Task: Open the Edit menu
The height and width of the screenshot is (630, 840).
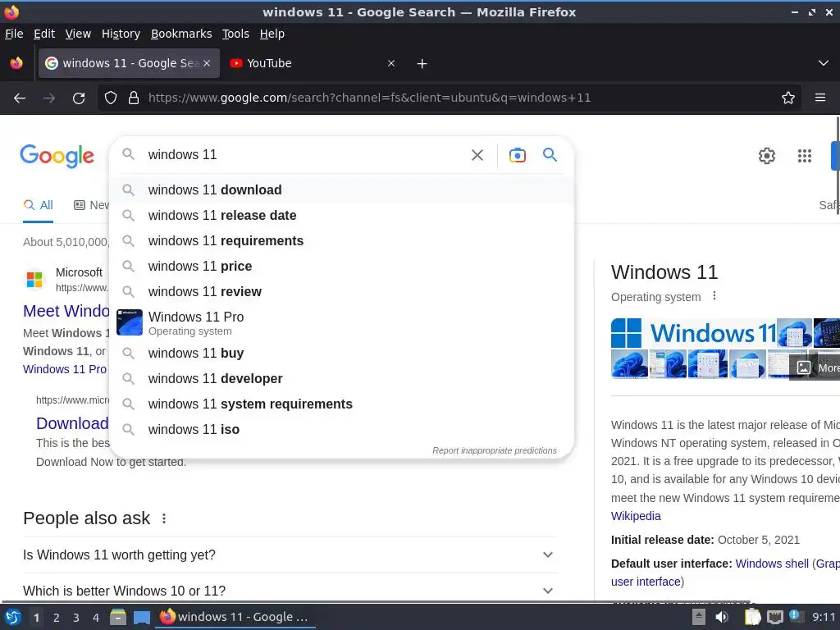Action: [44, 34]
